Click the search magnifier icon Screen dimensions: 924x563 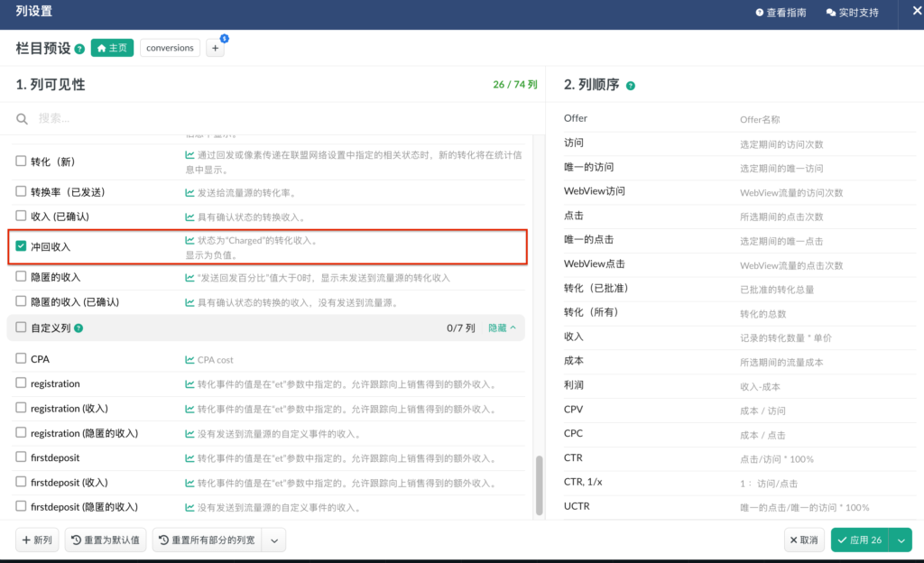point(23,118)
